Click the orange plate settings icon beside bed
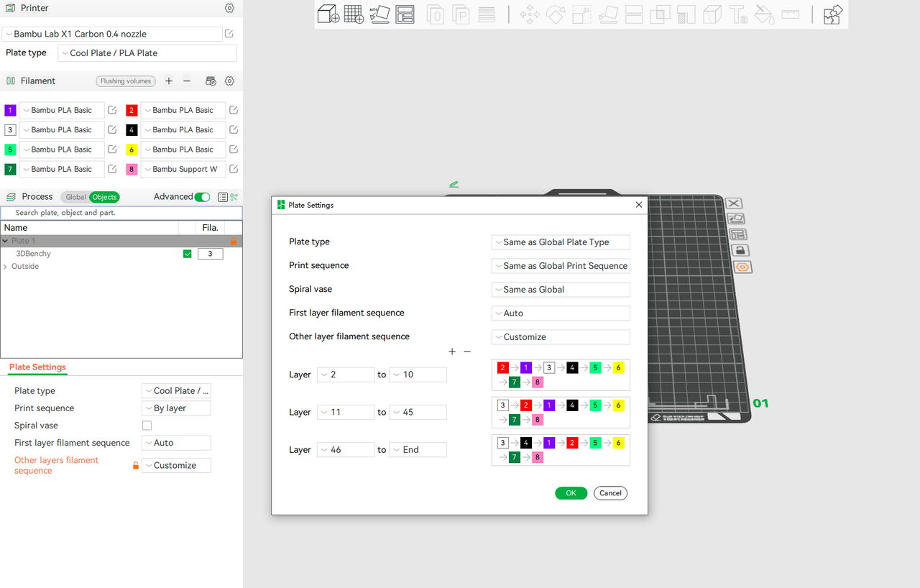This screenshot has width=920, height=588. pyautogui.click(x=742, y=267)
